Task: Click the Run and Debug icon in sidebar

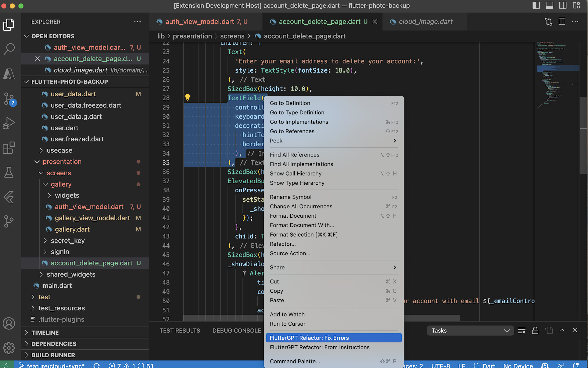Action: point(10,123)
